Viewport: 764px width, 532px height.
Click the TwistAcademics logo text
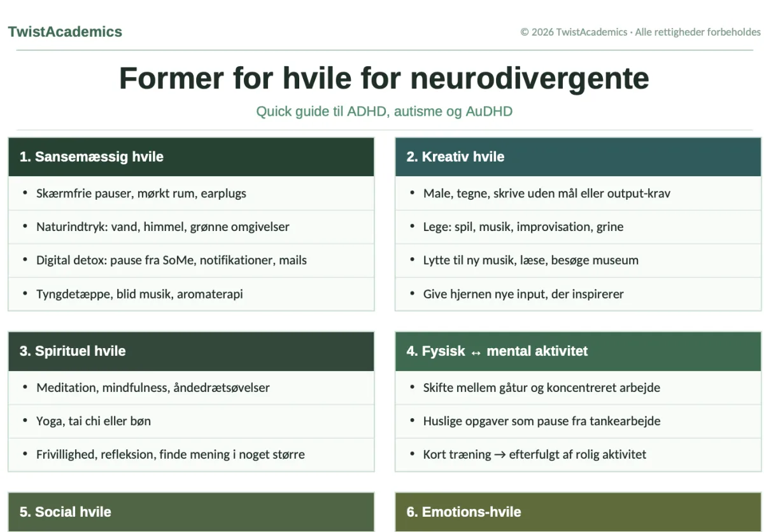[65, 32]
